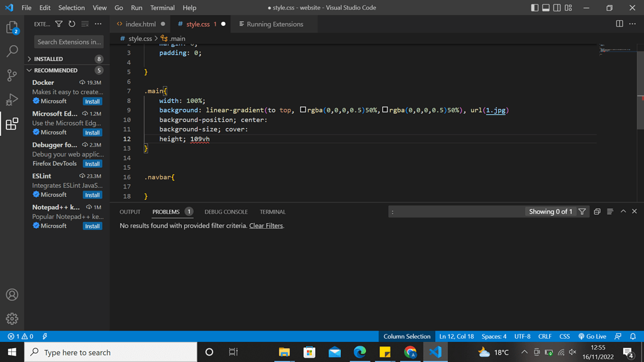644x362 pixels.
Task: Open the Source Control view
Action: [x=12, y=75]
